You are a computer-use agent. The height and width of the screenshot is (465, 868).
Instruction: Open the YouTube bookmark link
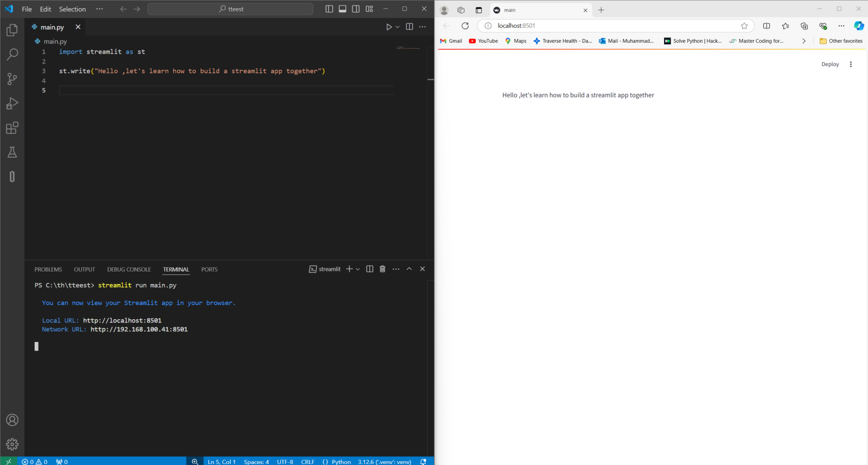pyautogui.click(x=483, y=41)
